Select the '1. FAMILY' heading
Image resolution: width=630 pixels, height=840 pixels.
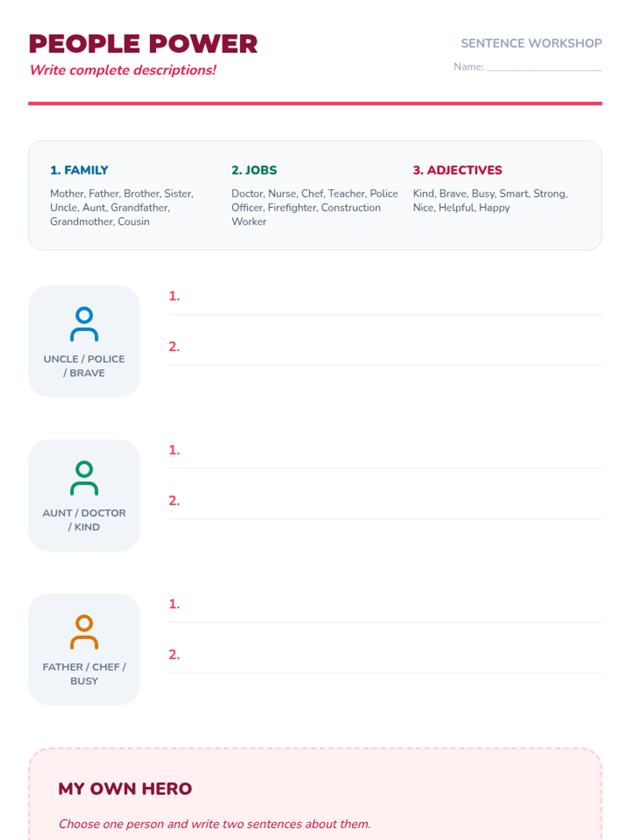[x=79, y=170]
